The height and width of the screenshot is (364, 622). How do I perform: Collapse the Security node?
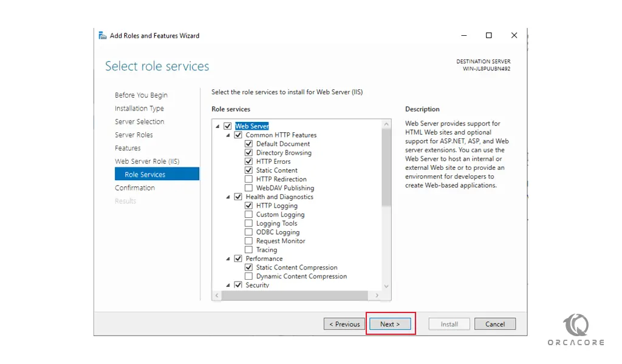click(x=228, y=285)
